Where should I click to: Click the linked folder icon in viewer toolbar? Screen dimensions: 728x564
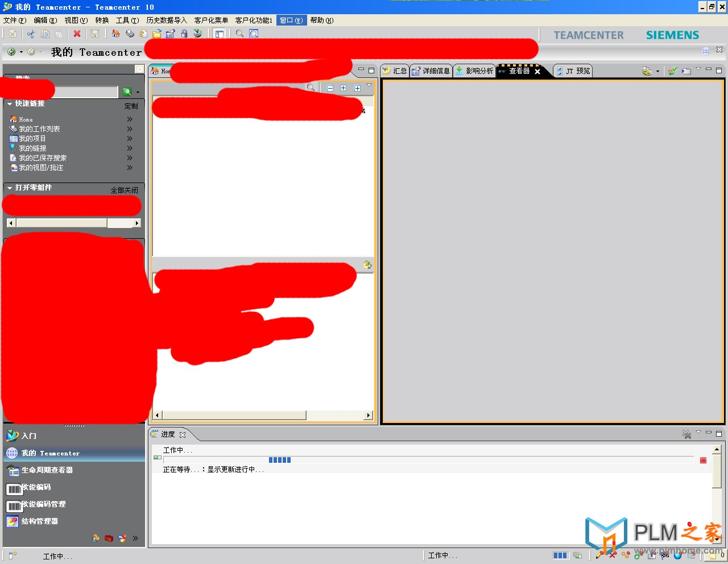[x=647, y=71]
